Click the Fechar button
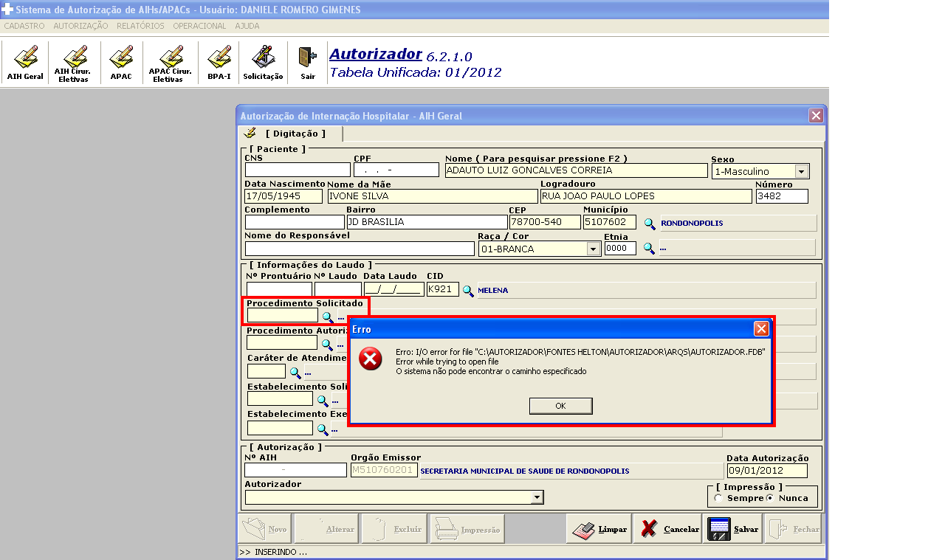 [x=793, y=529]
